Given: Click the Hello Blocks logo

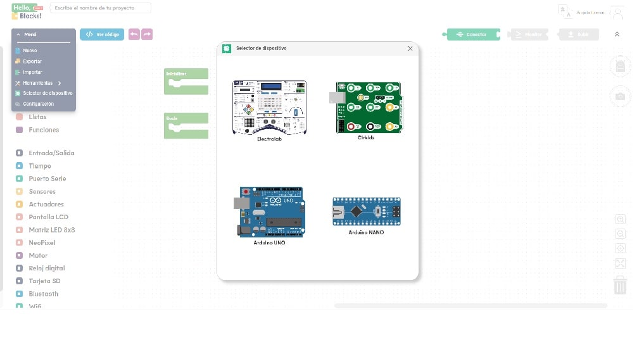Looking at the screenshot, I should 27,11.
